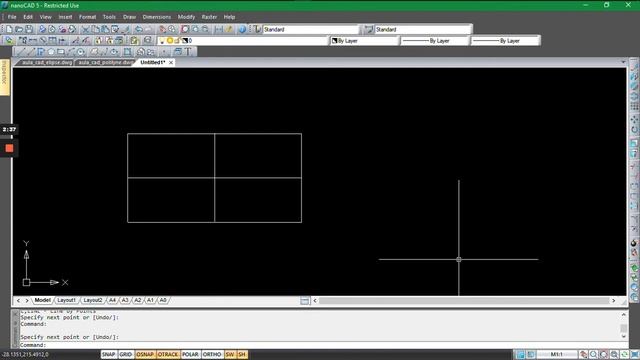Viewport: 640px width, 360px height.
Task: Click the color swatch beside By Layer
Action: coord(335,41)
